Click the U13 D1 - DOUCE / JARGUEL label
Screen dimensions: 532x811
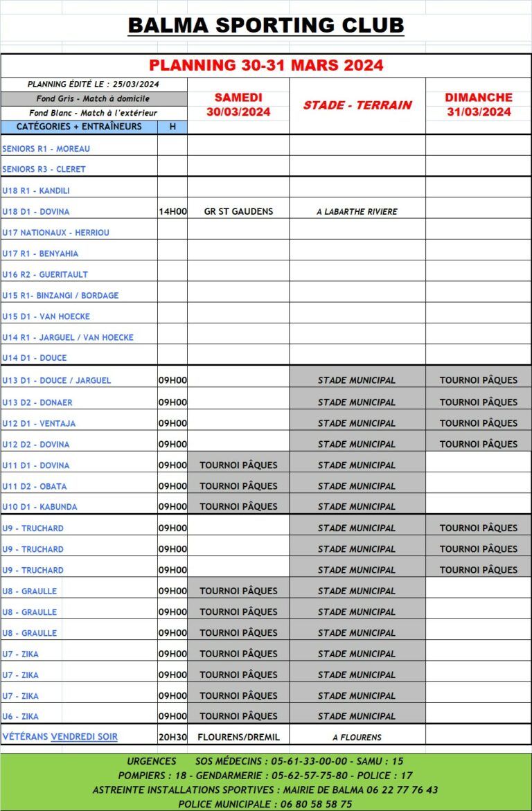[57, 380]
